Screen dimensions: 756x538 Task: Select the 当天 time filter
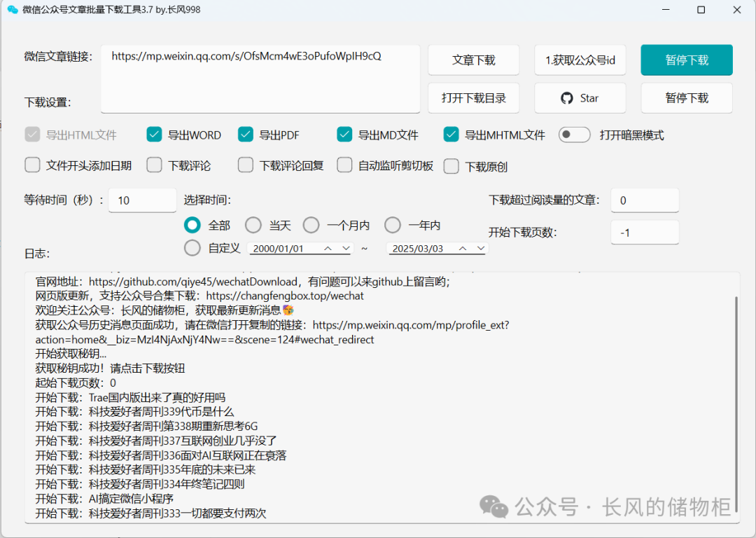click(253, 225)
